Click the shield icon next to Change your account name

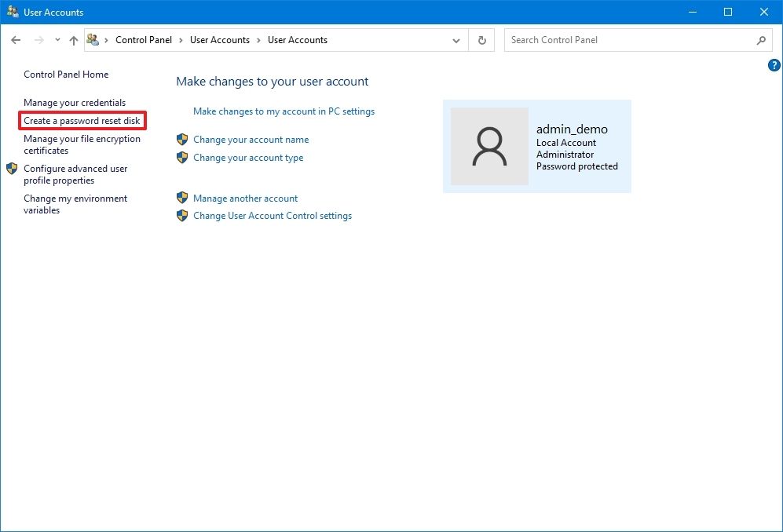tap(181, 139)
